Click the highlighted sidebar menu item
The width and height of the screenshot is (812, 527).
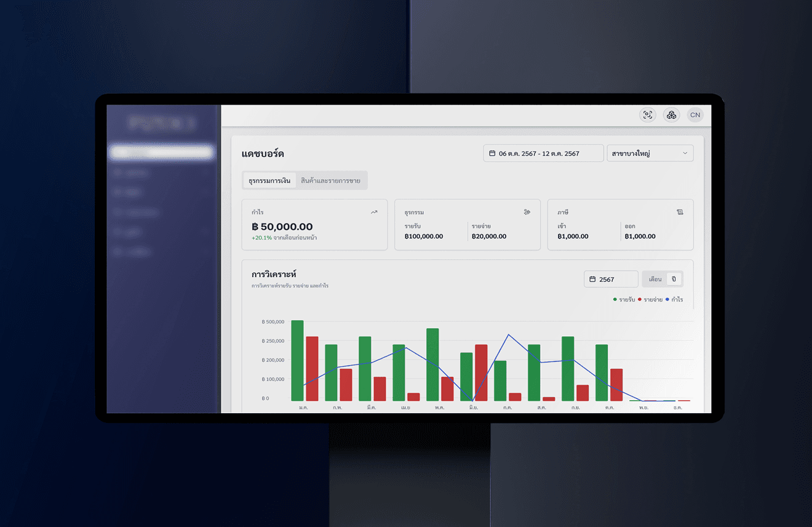162,152
